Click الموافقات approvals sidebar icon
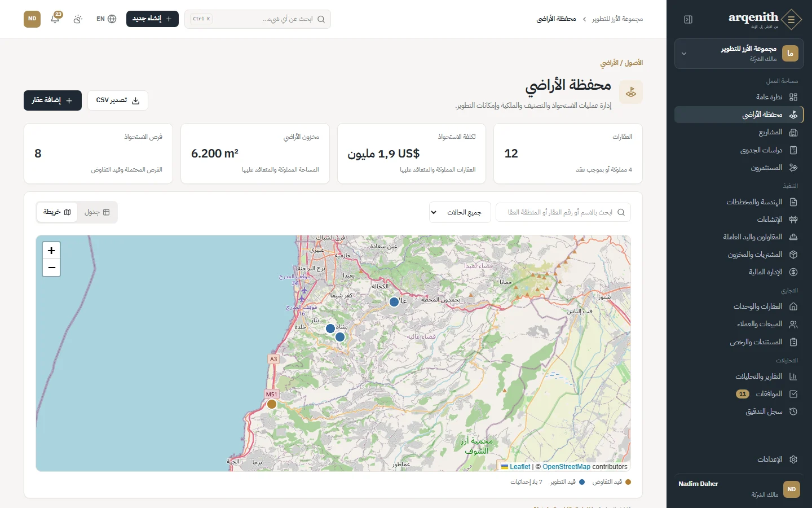812x508 pixels. 793,394
